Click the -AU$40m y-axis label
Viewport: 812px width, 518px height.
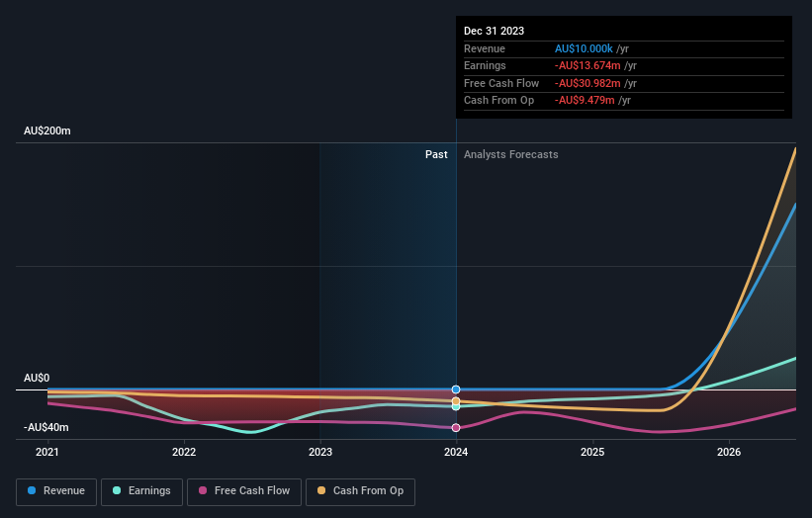[x=46, y=427]
